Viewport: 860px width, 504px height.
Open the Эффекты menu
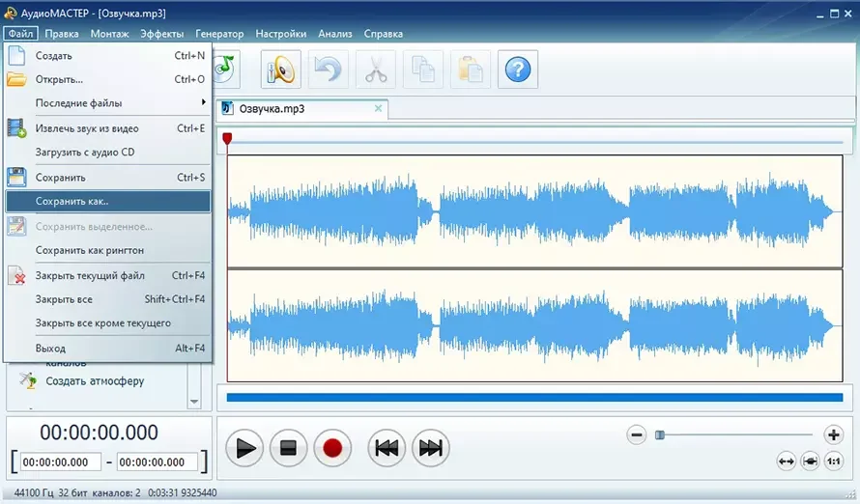[x=161, y=34]
